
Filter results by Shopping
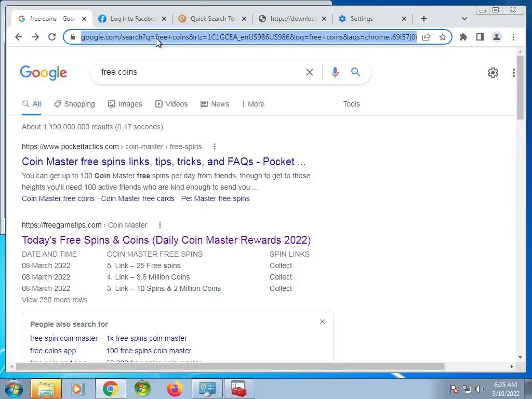(x=75, y=104)
